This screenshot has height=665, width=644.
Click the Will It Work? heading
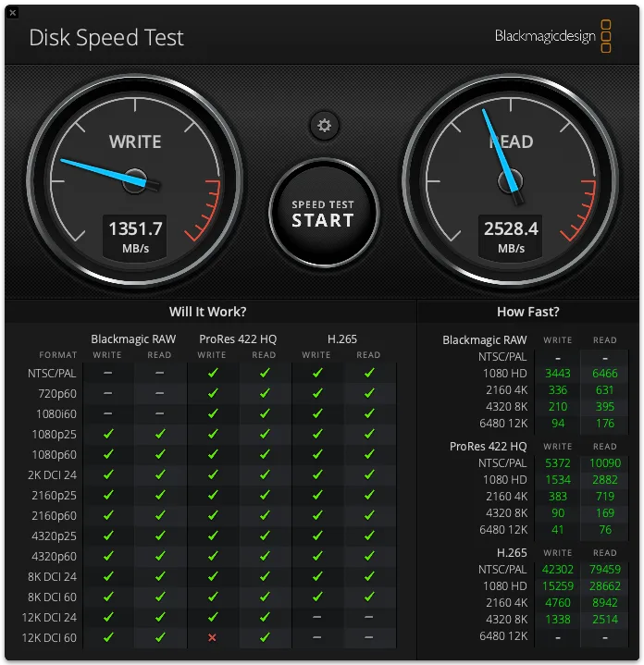tap(208, 312)
